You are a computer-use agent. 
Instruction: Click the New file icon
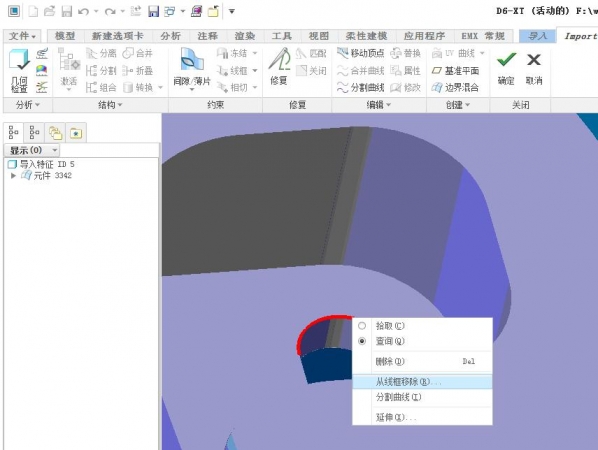tap(33, 11)
